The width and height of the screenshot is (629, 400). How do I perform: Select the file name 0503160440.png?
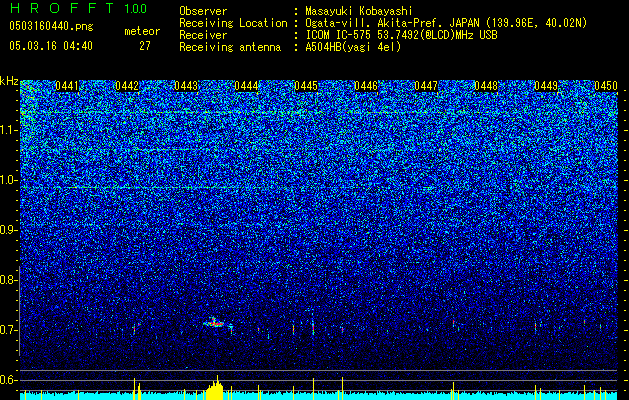click(51, 27)
